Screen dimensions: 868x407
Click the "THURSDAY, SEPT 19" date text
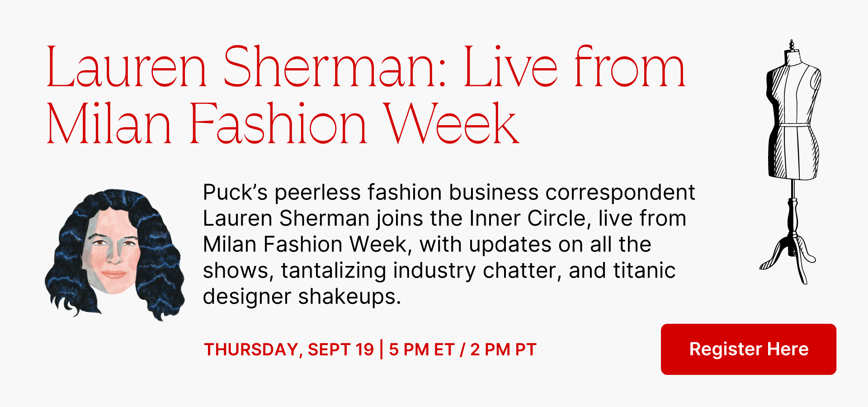pyautogui.click(x=289, y=350)
